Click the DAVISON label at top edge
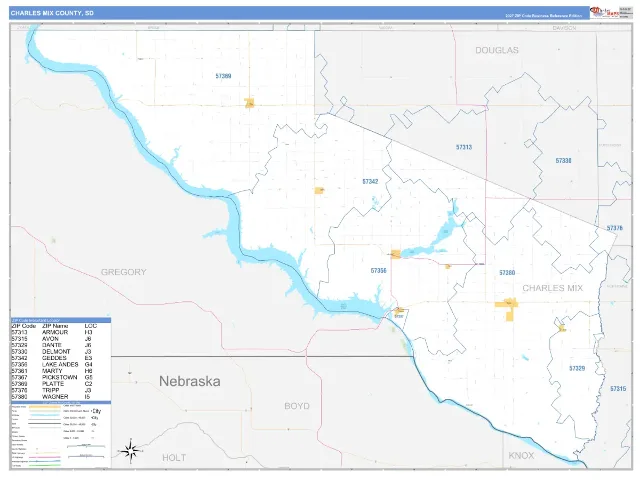 click(x=564, y=28)
